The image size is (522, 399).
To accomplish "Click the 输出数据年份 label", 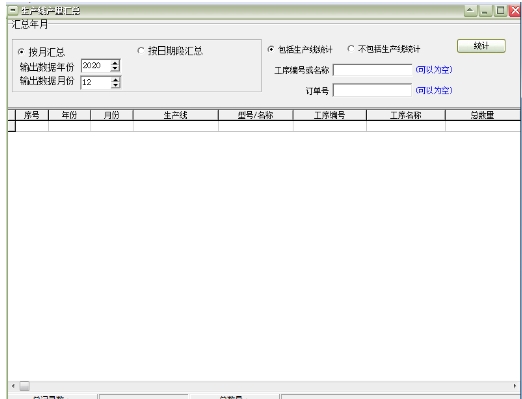I will point(47,67).
